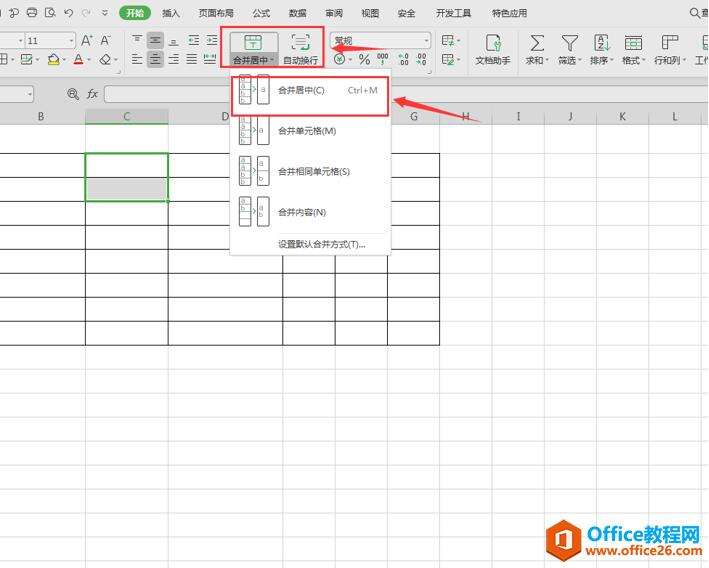Open the fill color dropdown arrow

(x=64, y=59)
